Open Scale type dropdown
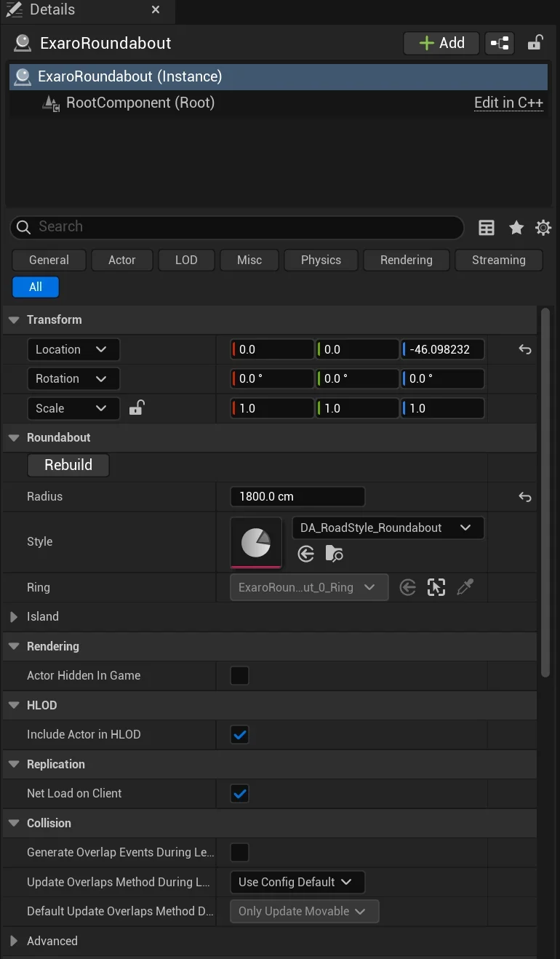Viewport: 560px width, 959px height. [73, 408]
